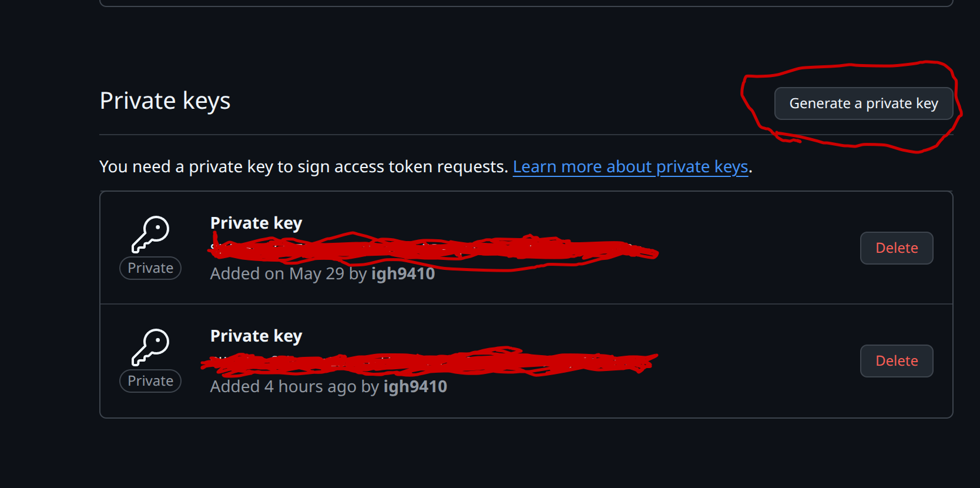Click the key icon of the key added 4 hours ago

(x=150, y=347)
